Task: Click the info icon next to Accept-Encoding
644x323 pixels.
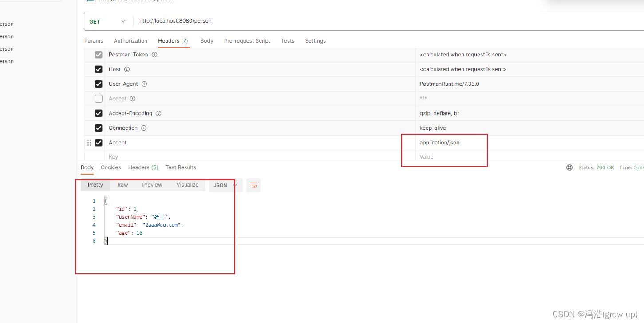Action: click(x=158, y=113)
